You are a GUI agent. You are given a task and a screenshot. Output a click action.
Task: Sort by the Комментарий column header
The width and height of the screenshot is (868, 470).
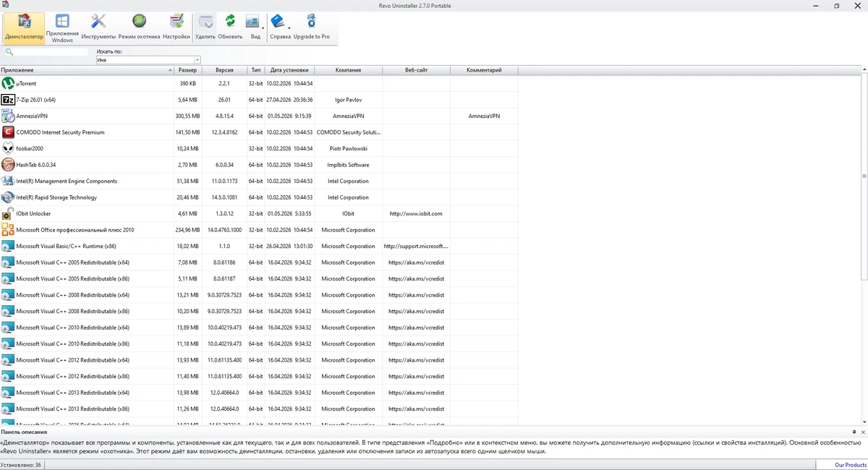coord(484,70)
